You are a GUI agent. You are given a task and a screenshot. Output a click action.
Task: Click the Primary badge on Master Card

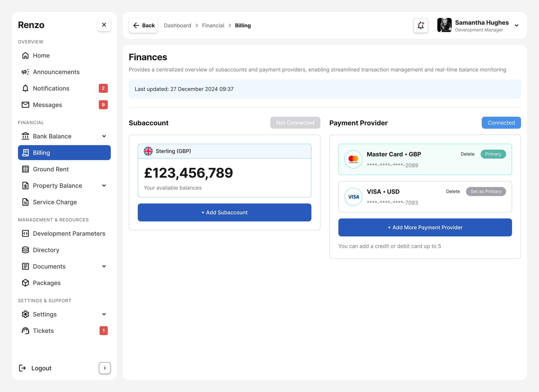(493, 154)
